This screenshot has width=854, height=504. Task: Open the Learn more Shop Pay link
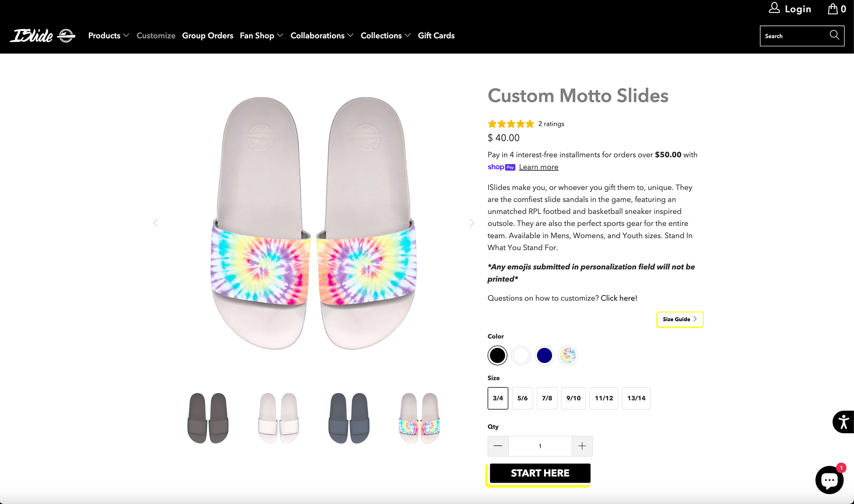coord(538,167)
